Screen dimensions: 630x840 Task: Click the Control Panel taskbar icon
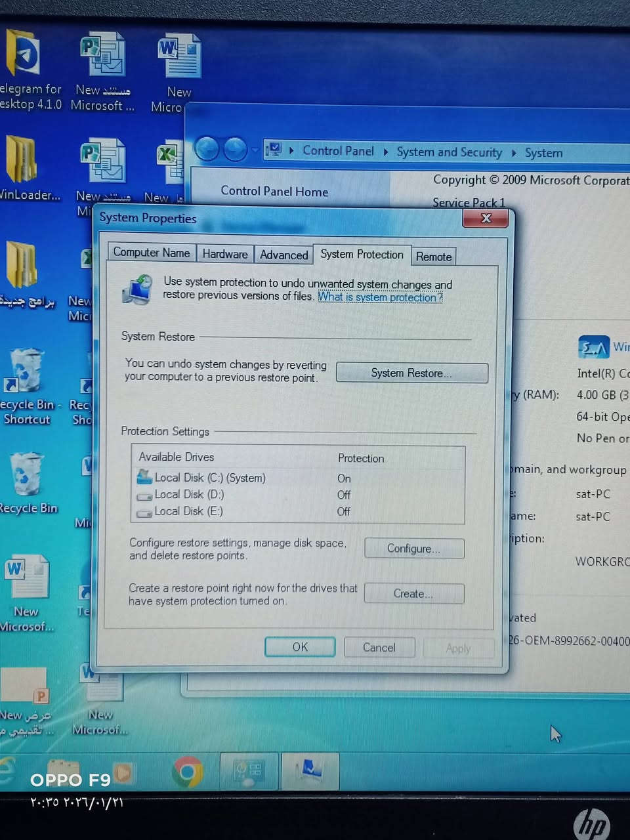(x=249, y=772)
